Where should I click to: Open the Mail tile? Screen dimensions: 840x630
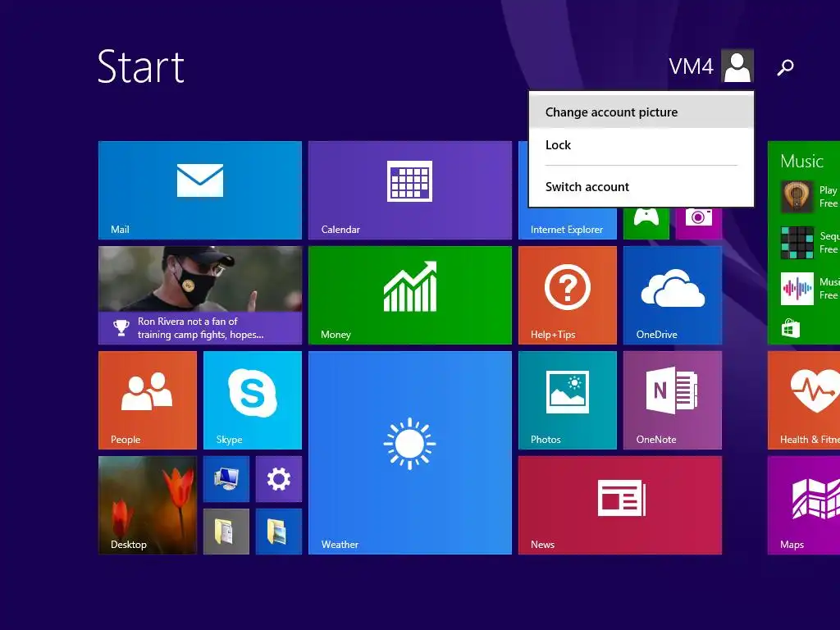pyautogui.click(x=200, y=190)
